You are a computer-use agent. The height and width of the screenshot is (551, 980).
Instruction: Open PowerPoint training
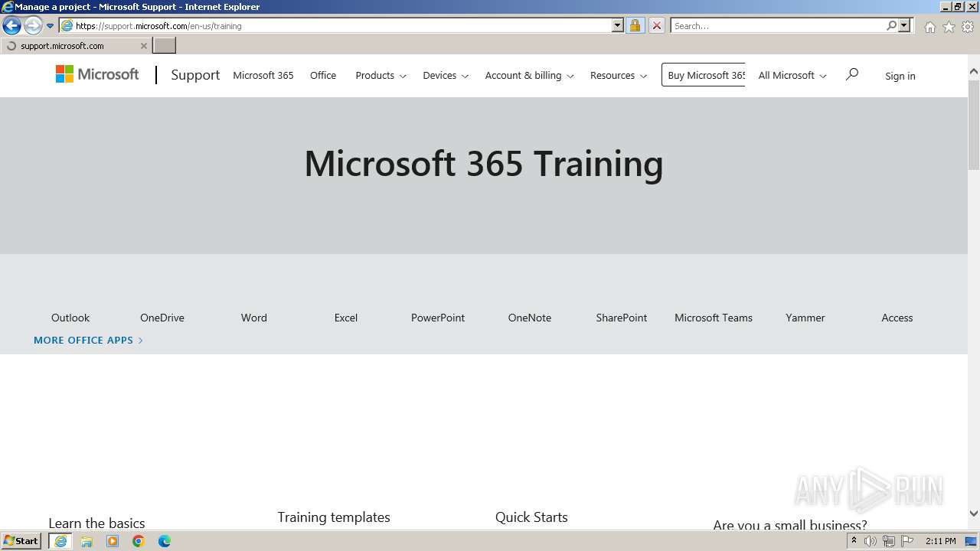pos(438,318)
